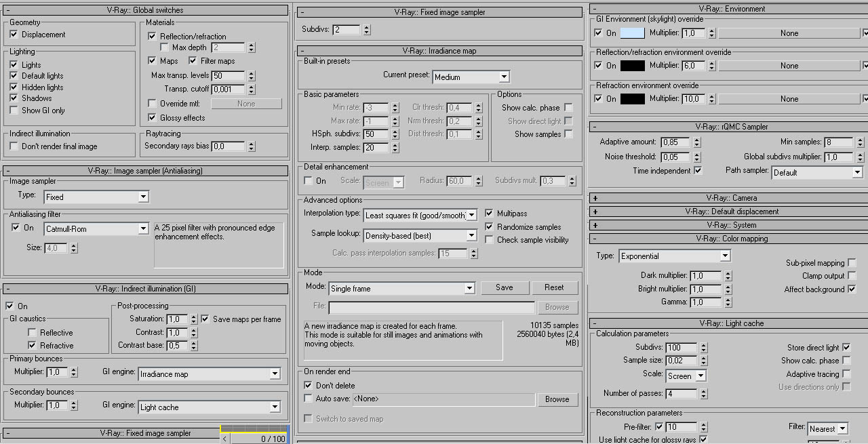
Task: Click the Adaptive amount spinner arrows
Action: (x=696, y=142)
